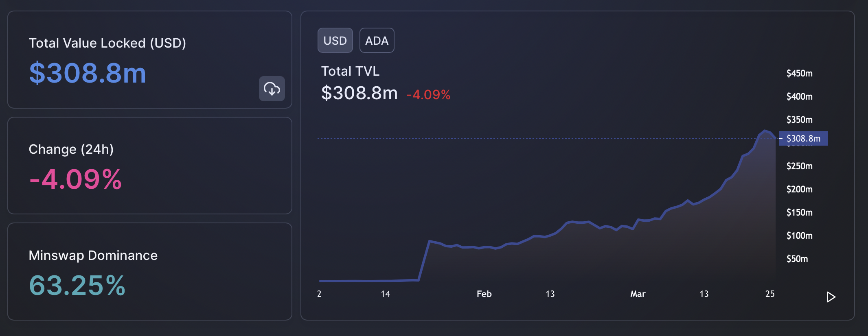Select the export icon in Total Value Locked card

[x=272, y=89]
